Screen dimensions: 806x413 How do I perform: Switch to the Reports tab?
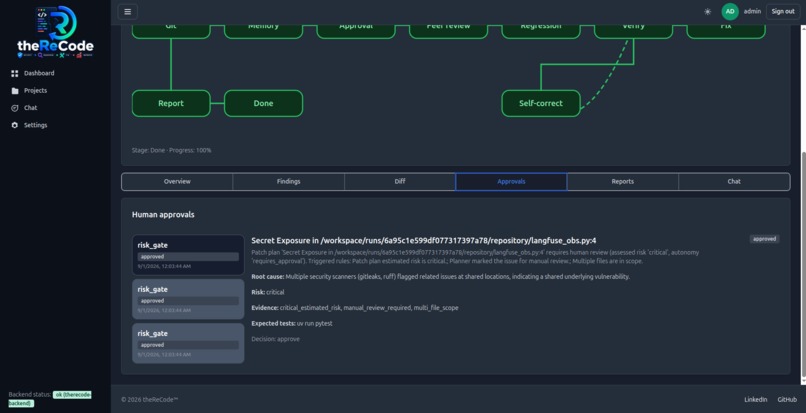click(x=622, y=182)
